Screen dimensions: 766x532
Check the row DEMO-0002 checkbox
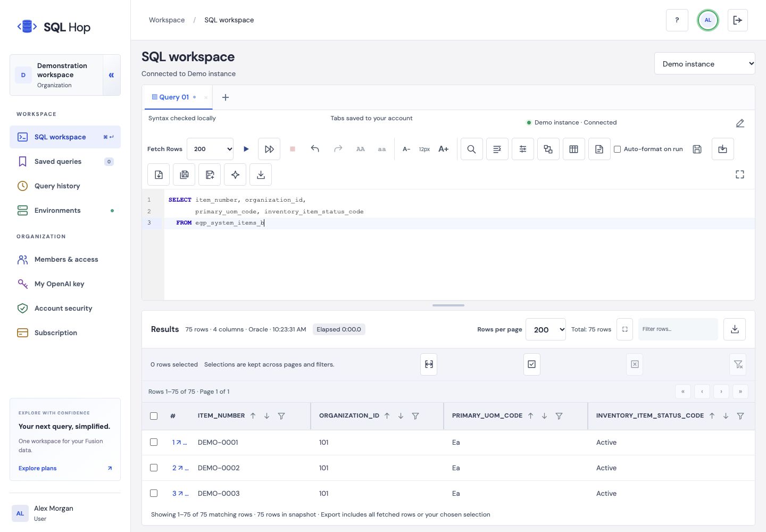coord(154,468)
